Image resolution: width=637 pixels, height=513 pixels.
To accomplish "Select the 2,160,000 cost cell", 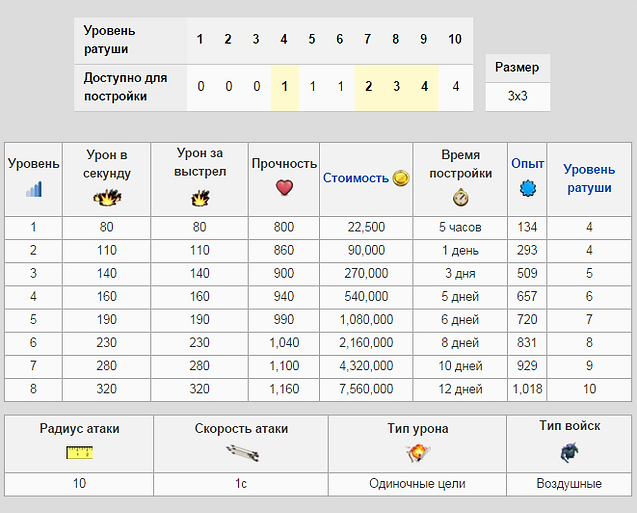I will (x=366, y=343).
